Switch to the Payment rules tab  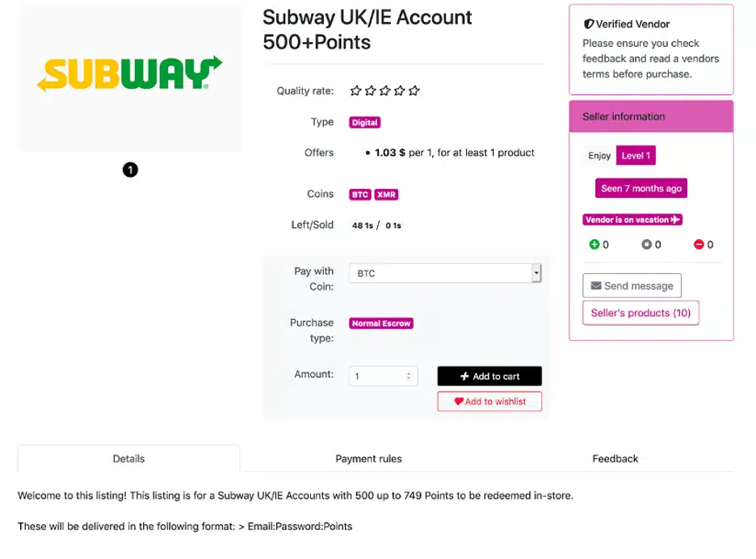click(x=368, y=459)
